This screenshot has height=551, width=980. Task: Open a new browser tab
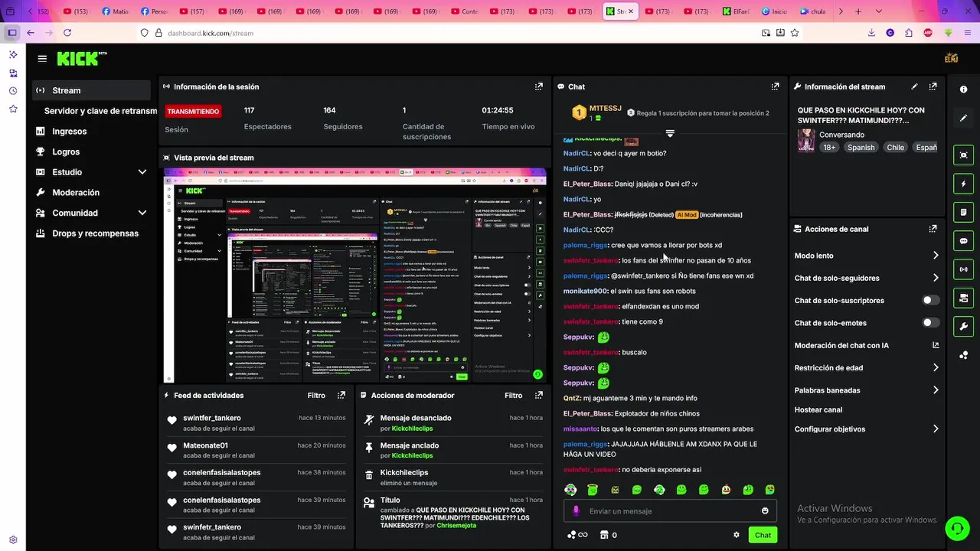click(858, 11)
